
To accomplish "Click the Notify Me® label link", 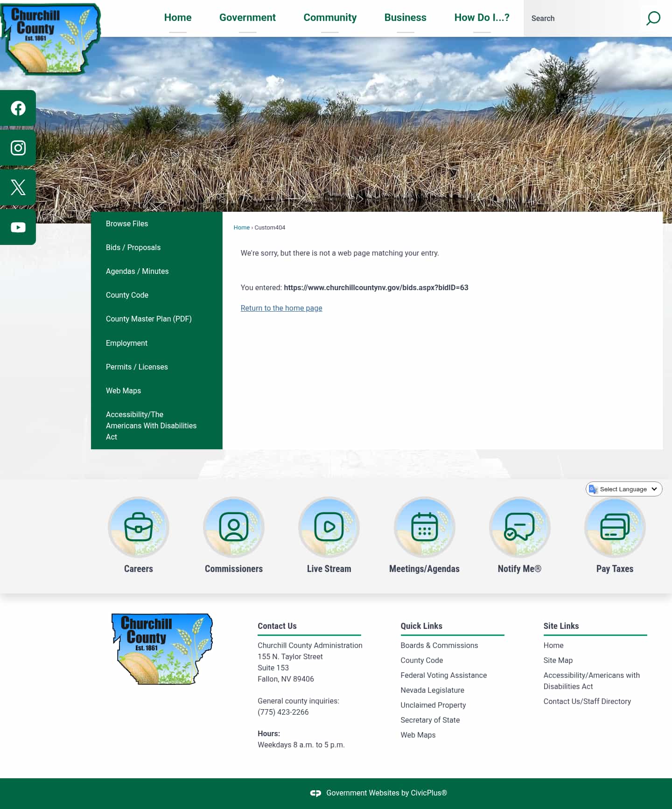I will 520,569.
